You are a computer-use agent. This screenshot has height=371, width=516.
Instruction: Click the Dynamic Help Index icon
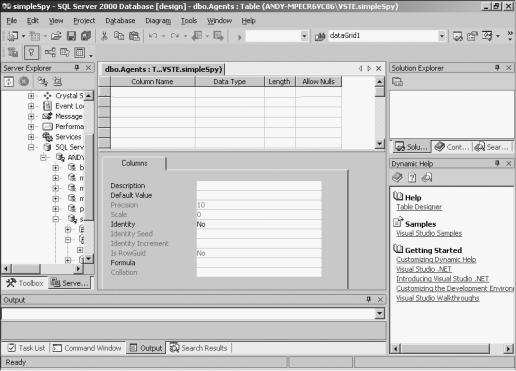(412, 177)
